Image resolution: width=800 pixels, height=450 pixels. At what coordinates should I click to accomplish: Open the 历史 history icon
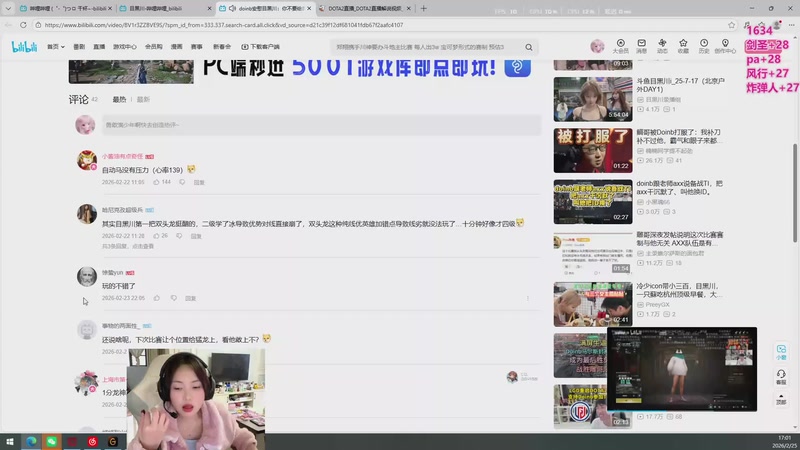[x=704, y=46]
